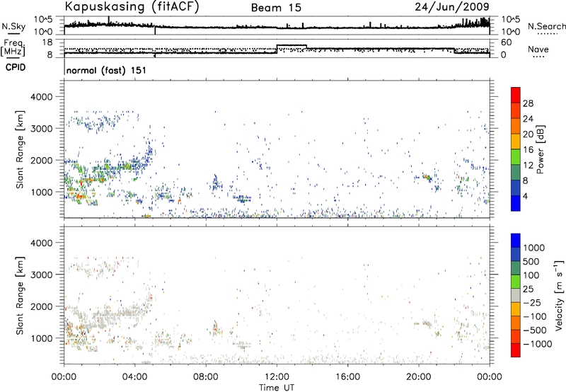Click the blue top of velocity colorbar
The image size is (566, 392).
pyautogui.click(x=516, y=241)
